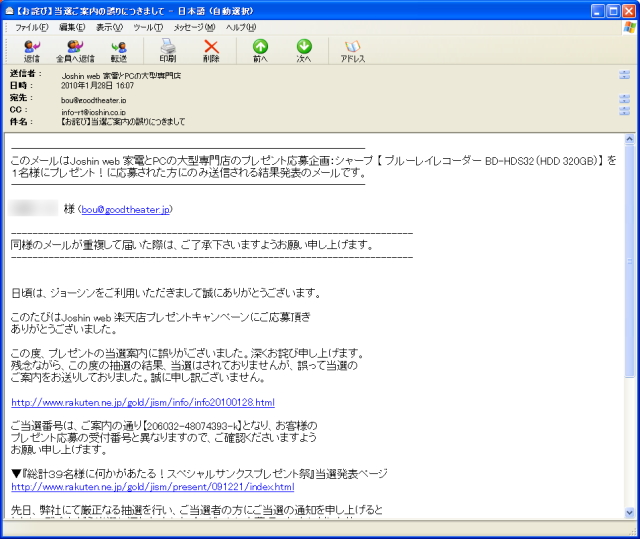Open the ツール(T) menu
Image resolution: width=640 pixels, height=539 pixels.
point(148,27)
